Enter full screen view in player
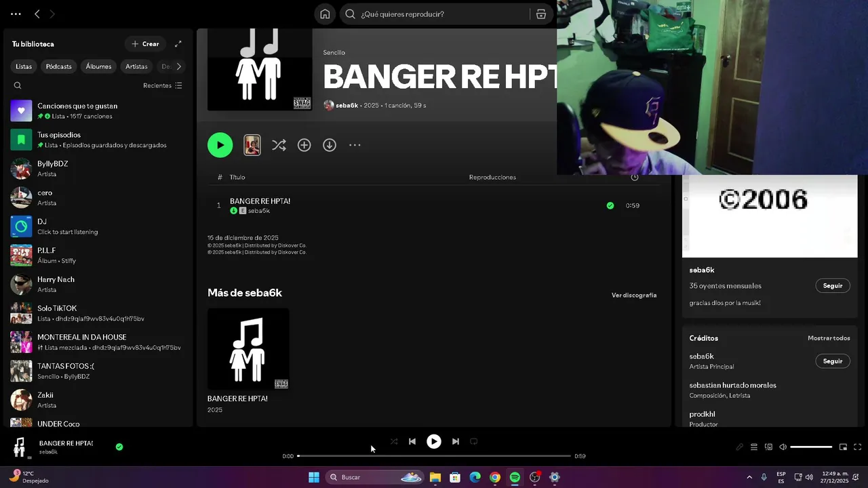 point(857,447)
